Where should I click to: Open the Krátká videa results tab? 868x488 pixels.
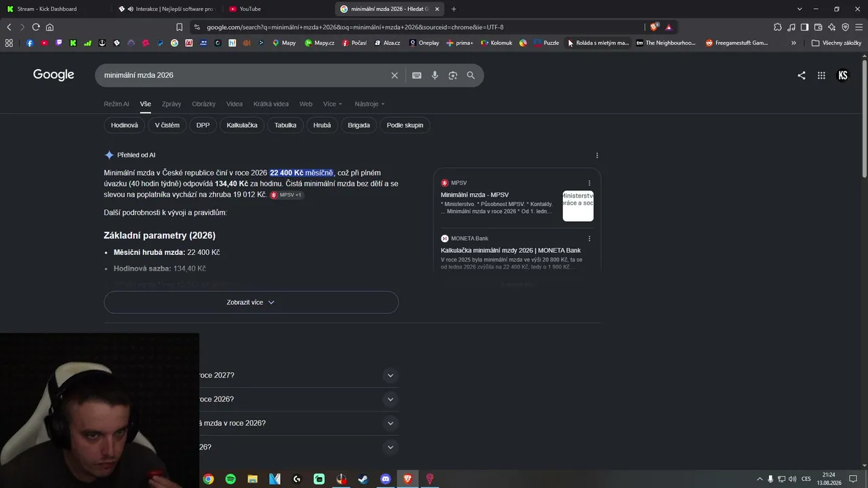tap(271, 104)
